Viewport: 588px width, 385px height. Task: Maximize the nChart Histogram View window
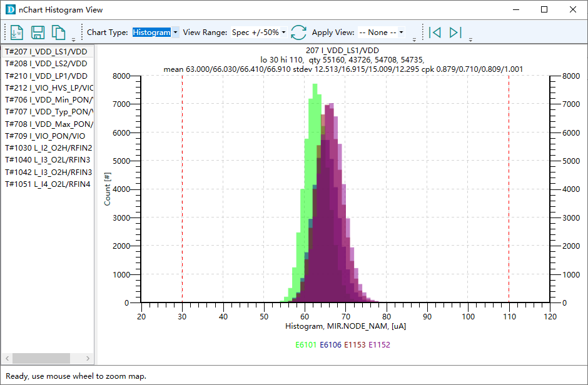(x=544, y=10)
